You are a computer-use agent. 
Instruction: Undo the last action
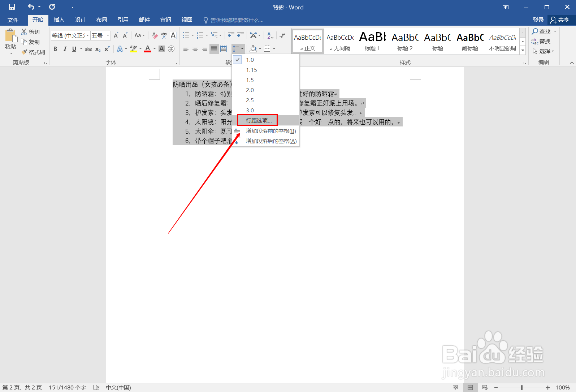tap(31, 7)
